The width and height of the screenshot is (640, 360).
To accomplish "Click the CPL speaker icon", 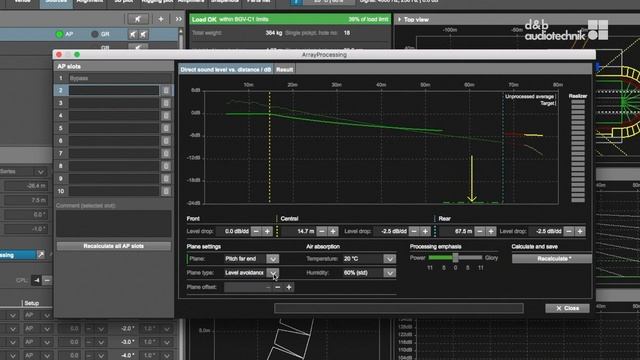I will pos(37,280).
